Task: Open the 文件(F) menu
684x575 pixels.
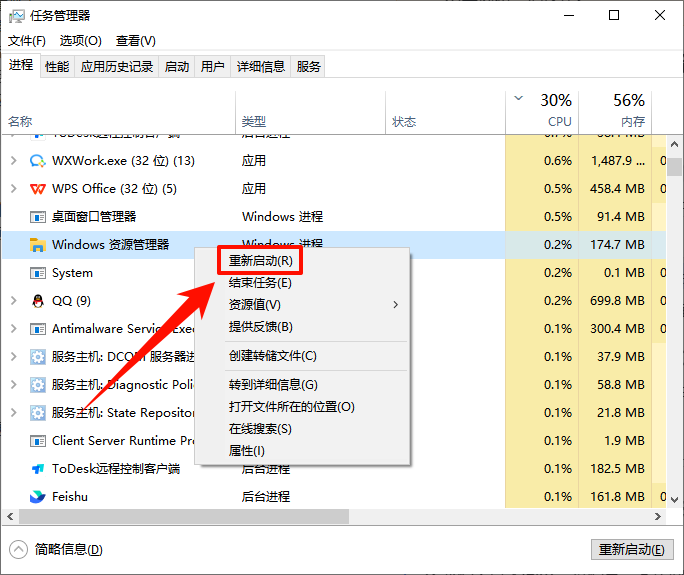Action: click(x=27, y=41)
